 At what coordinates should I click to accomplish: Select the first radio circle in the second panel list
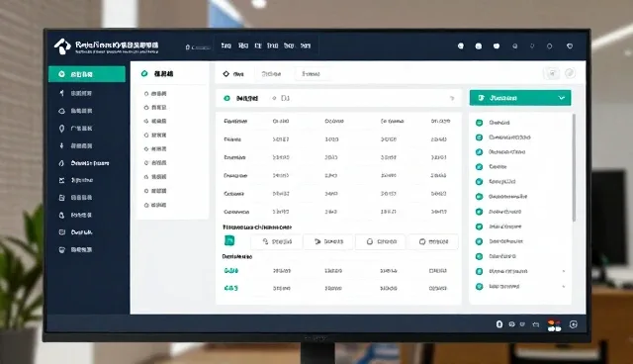point(146,94)
